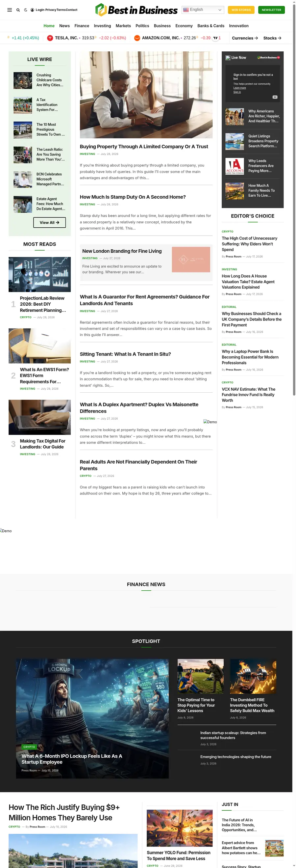This screenshot has height=868, width=296.
Task: Go to the Finance menu item
Action: pos(82,26)
